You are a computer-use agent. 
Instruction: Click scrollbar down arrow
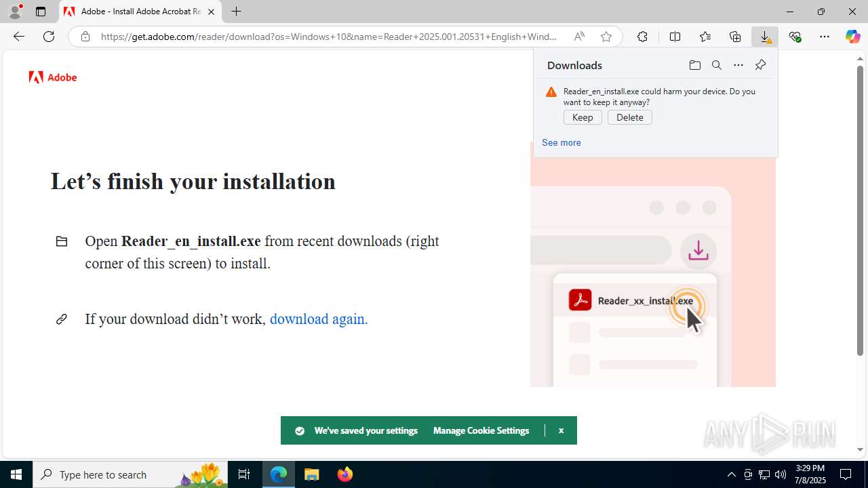(860, 449)
